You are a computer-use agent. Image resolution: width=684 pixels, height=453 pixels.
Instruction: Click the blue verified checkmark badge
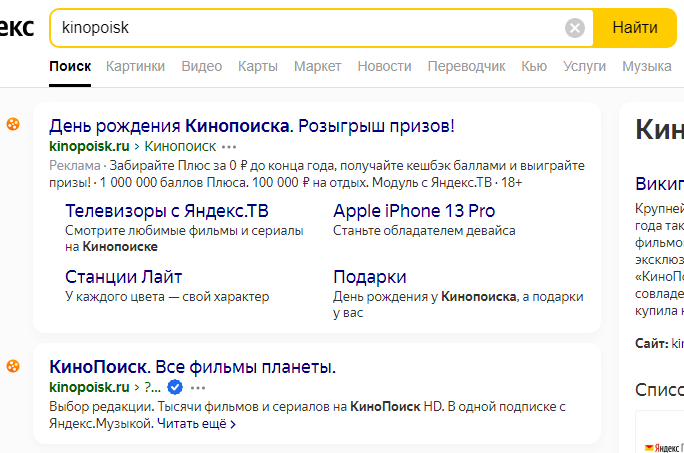click(x=175, y=387)
